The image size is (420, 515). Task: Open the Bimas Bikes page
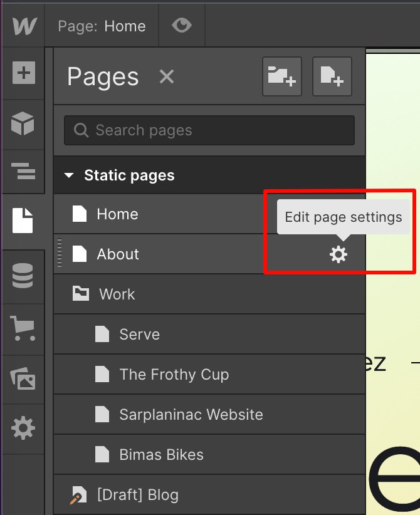[209, 455]
